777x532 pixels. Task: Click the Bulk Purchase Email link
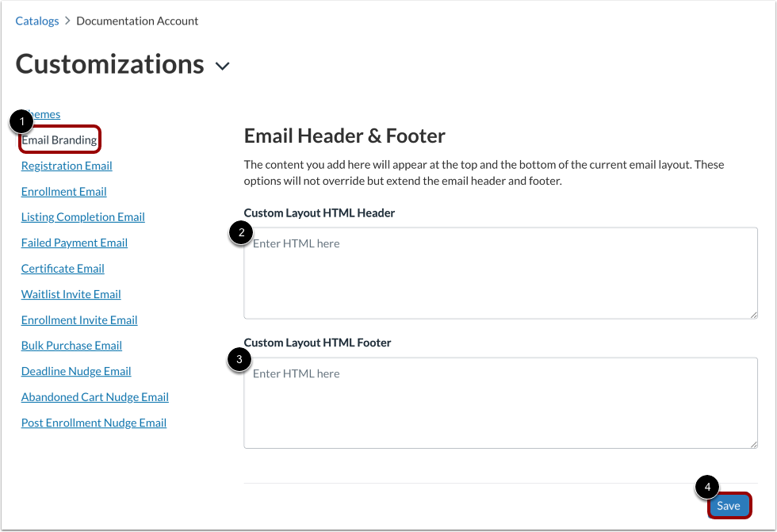click(x=71, y=345)
